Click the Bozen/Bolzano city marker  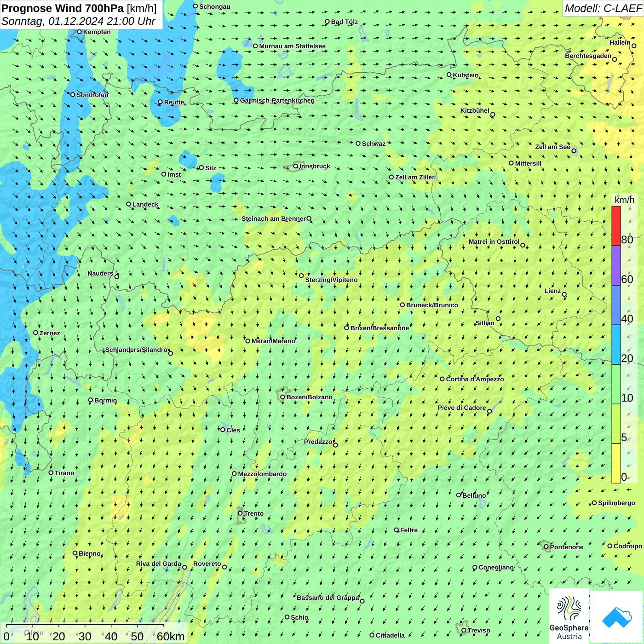coord(282,397)
